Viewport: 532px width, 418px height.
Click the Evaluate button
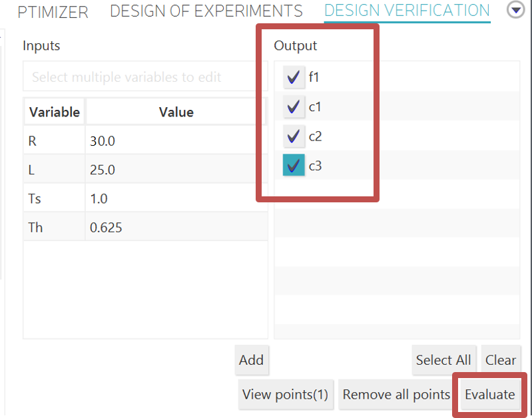pos(489,395)
